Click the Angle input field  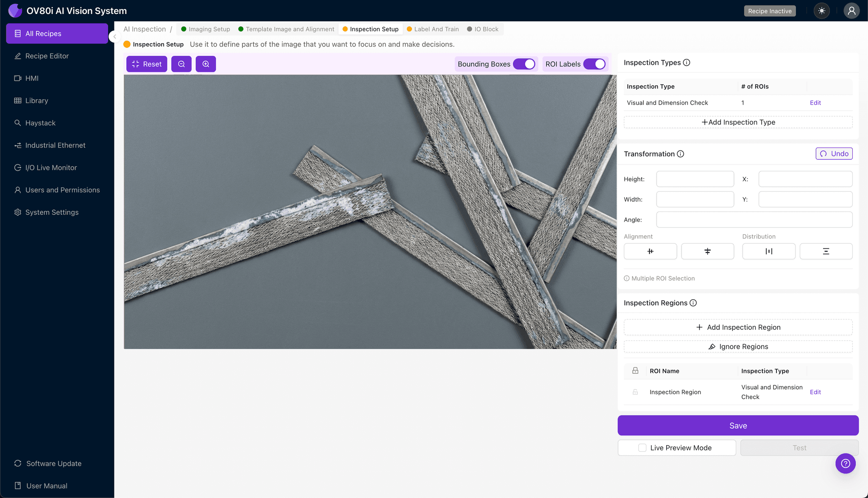click(x=754, y=220)
